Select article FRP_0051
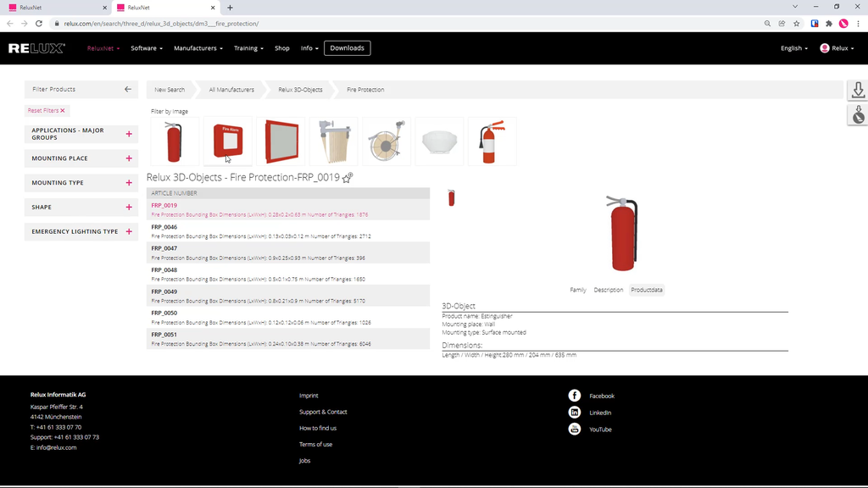868x488 pixels. click(x=288, y=339)
